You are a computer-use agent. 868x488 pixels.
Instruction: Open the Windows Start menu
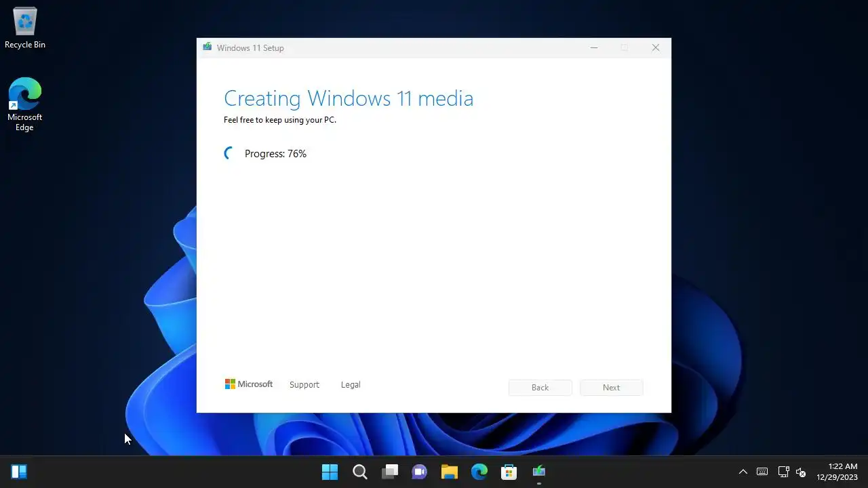click(330, 472)
